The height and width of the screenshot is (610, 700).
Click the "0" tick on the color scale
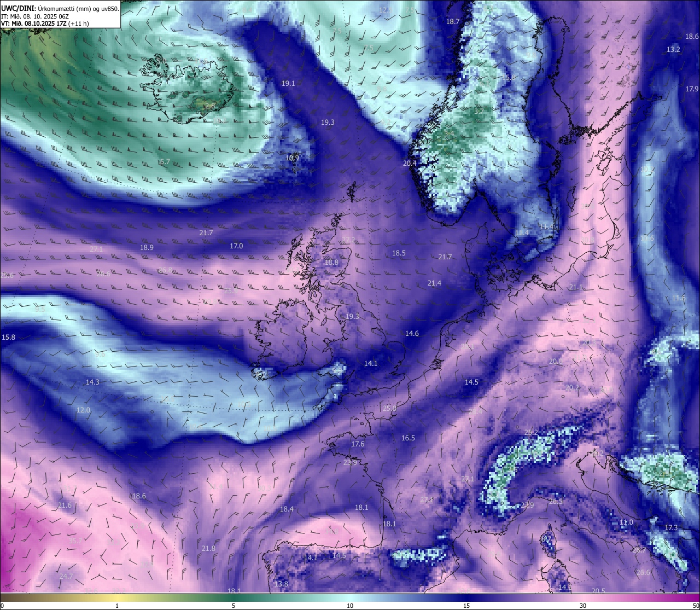click(x=2, y=606)
